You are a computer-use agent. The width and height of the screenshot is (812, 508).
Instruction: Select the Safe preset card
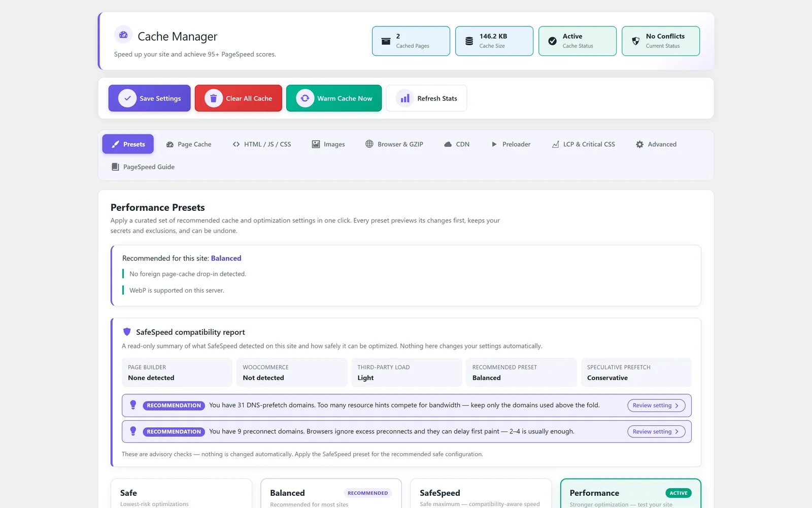click(x=181, y=493)
